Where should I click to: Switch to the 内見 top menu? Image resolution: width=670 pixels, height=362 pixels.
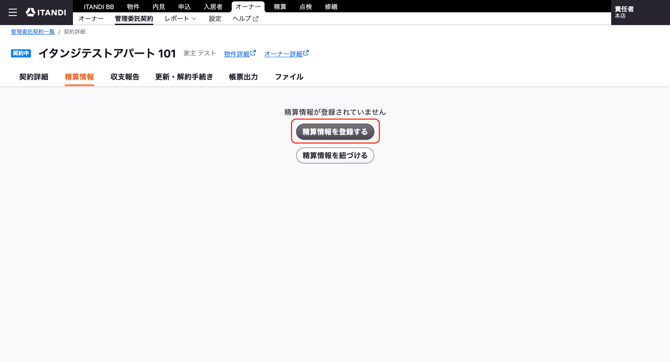tap(159, 7)
